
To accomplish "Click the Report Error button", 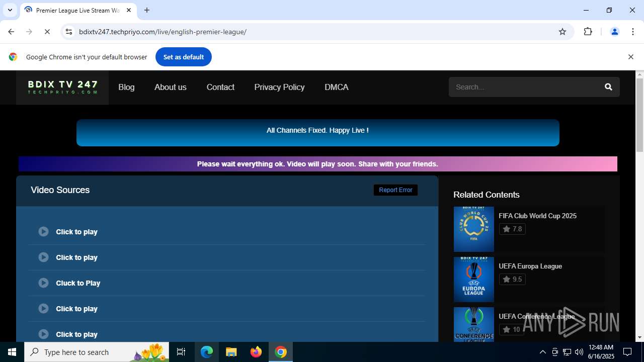I will click(x=395, y=190).
